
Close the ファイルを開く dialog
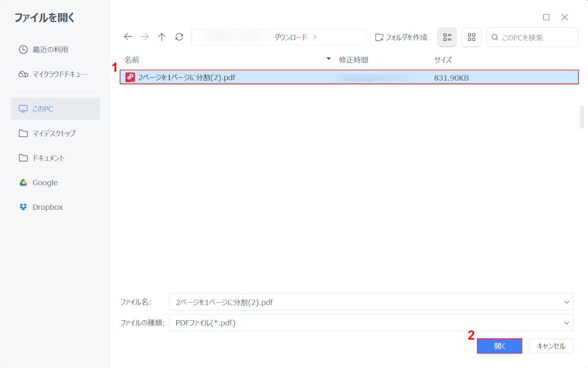pyautogui.click(x=565, y=17)
